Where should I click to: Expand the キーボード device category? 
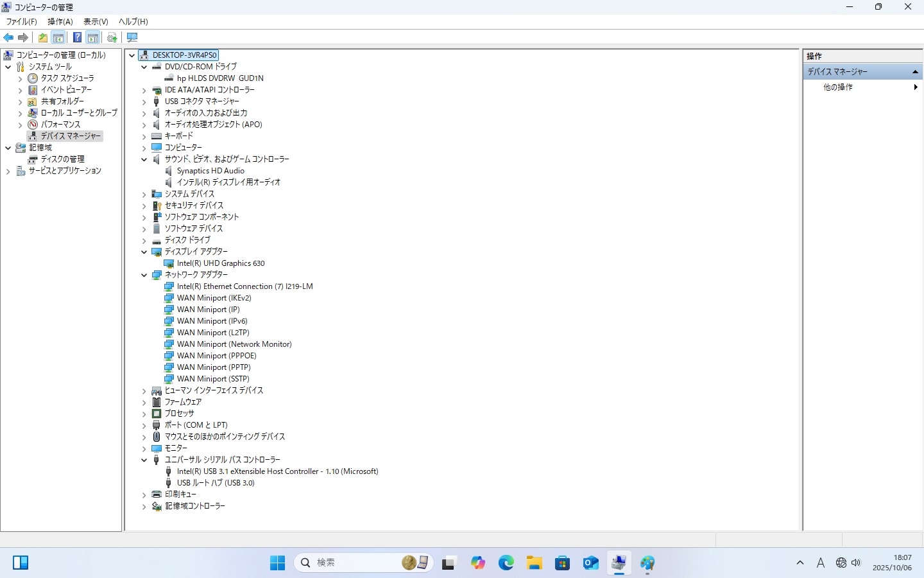point(144,136)
